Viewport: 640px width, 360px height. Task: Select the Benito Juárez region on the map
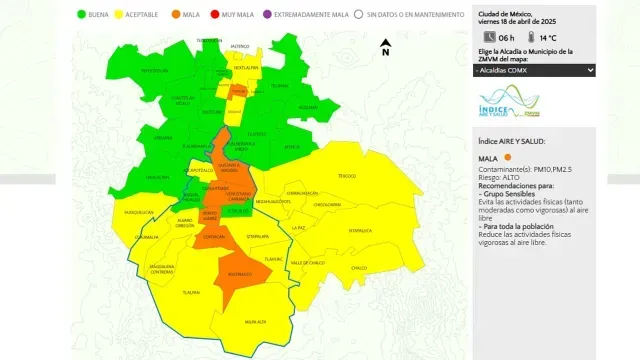point(210,216)
